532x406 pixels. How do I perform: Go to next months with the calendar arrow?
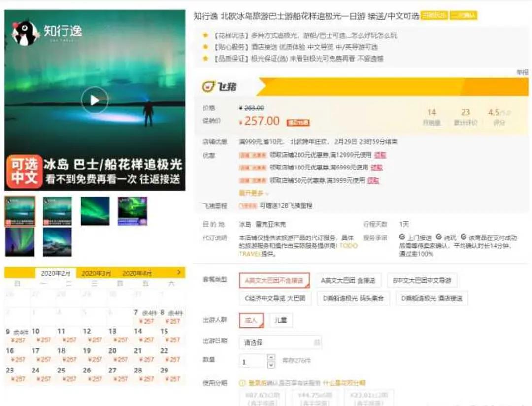pyautogui.click(x=179, y=272)
